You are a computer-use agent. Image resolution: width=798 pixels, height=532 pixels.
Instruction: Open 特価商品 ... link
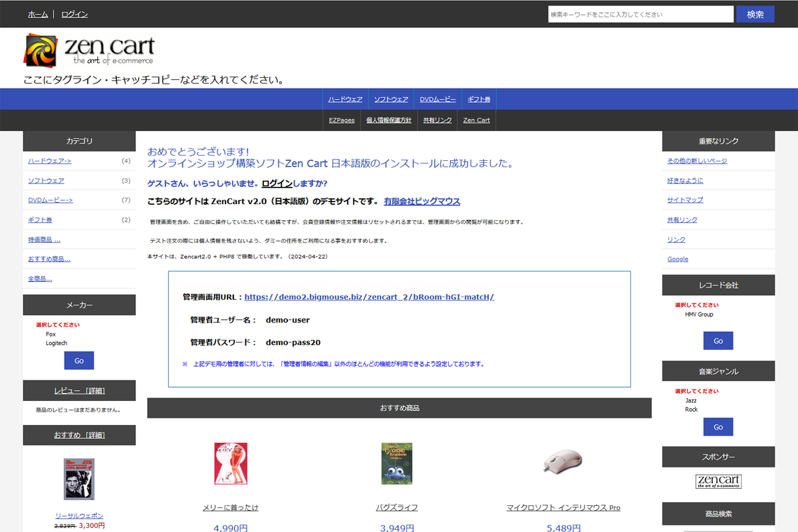[44, 239]
